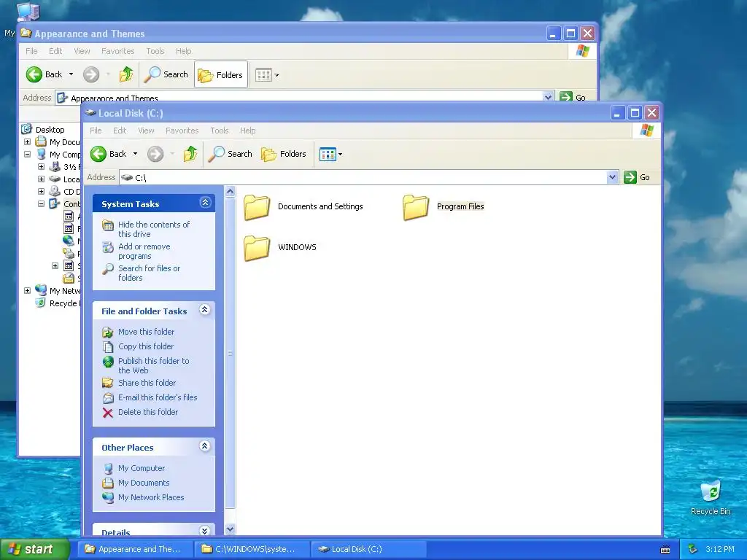The image size is (747, 560).
Task: Click Hide the contents of this drive
Action: (x=153, y=229)
